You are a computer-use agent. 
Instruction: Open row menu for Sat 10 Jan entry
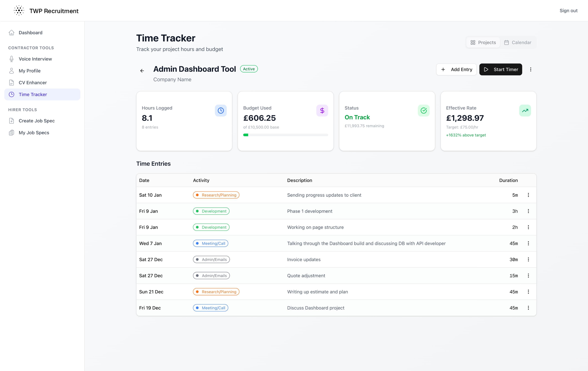coord(528,195)
